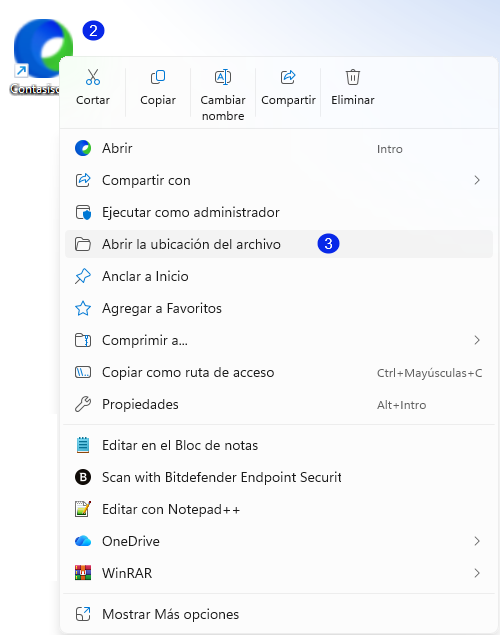Viewport: 500px width, 635px height.
Task: Click the Compartir share icon
Action: point(288,77)
